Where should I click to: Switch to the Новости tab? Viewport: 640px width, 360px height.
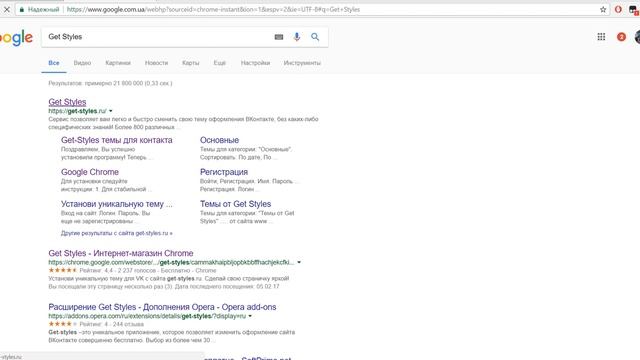[x=156, y=63]
